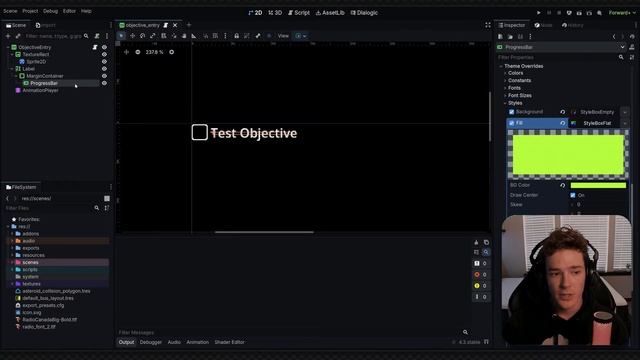Toggle visibility of ObjectiveEntry node

point(104,47)
